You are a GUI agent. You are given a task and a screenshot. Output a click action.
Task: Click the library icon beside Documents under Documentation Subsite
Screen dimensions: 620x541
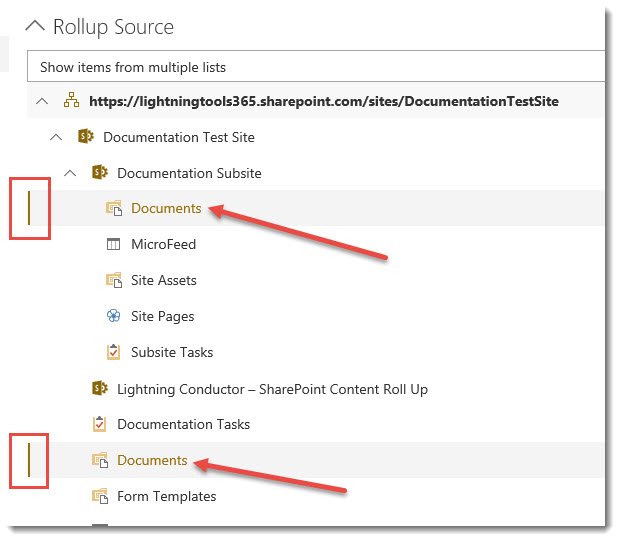[x=114, y=208]
